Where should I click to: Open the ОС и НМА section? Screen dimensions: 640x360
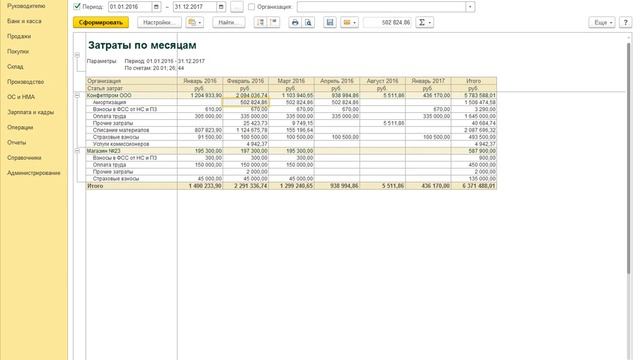21,97
